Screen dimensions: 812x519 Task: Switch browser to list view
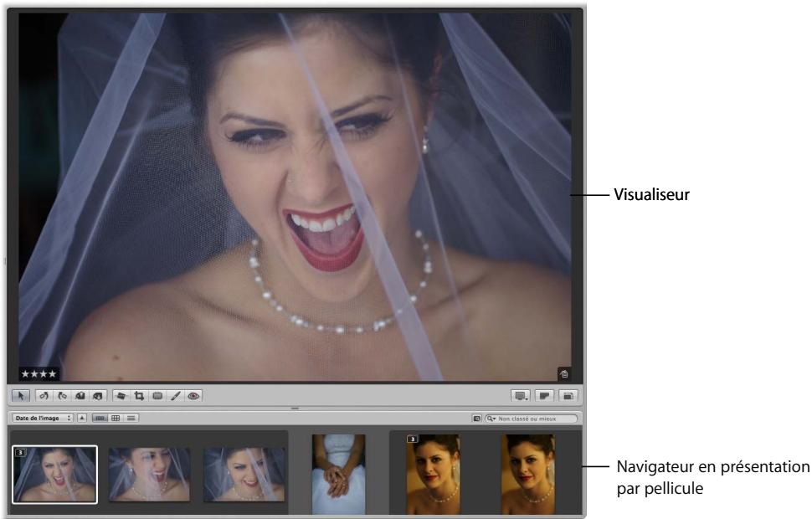131,418
